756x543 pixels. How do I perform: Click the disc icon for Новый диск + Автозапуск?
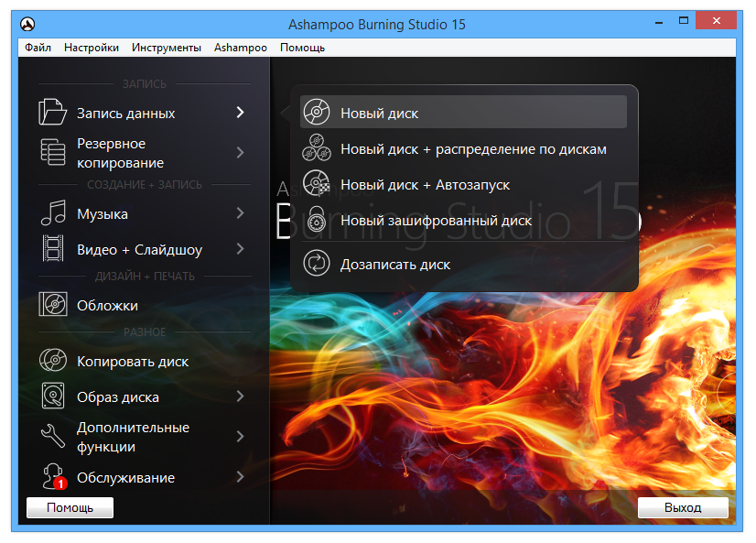[317, 183]
